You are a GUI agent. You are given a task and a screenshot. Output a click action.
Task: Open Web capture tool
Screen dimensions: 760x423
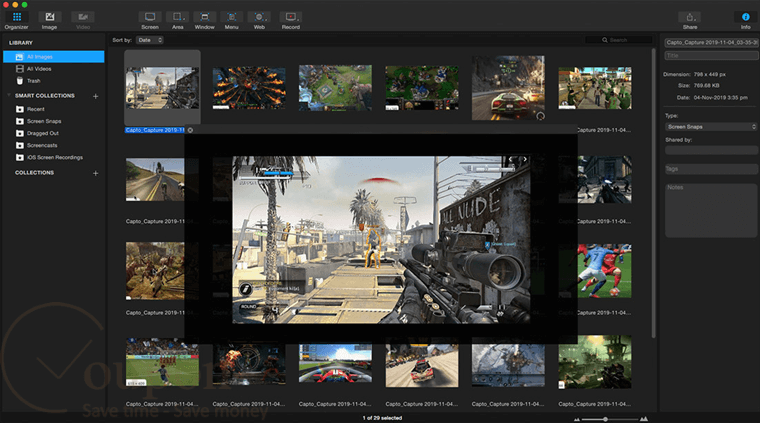[259, 20]
